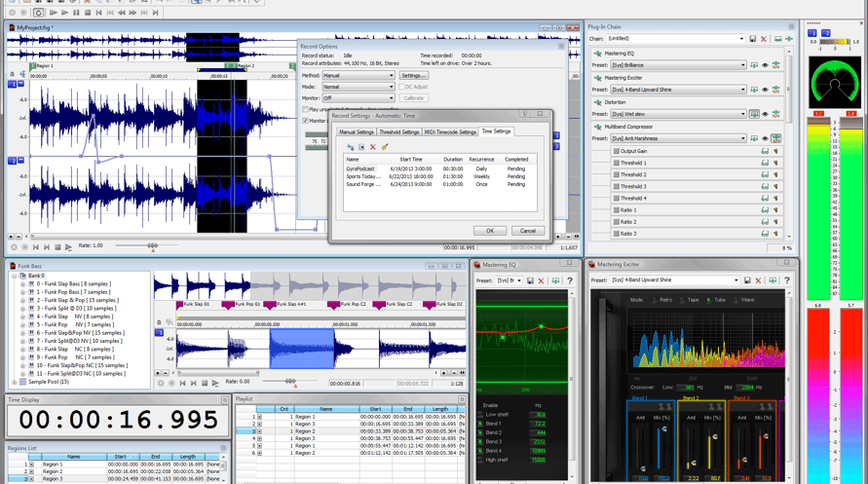Select Region 2 row in Playlist
The image size is (868, 484).
point(351,430)
